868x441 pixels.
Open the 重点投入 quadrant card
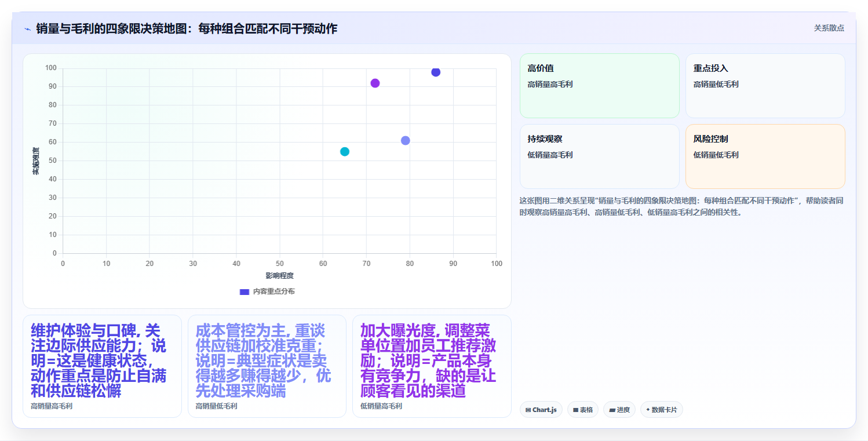tap(765, 86)
